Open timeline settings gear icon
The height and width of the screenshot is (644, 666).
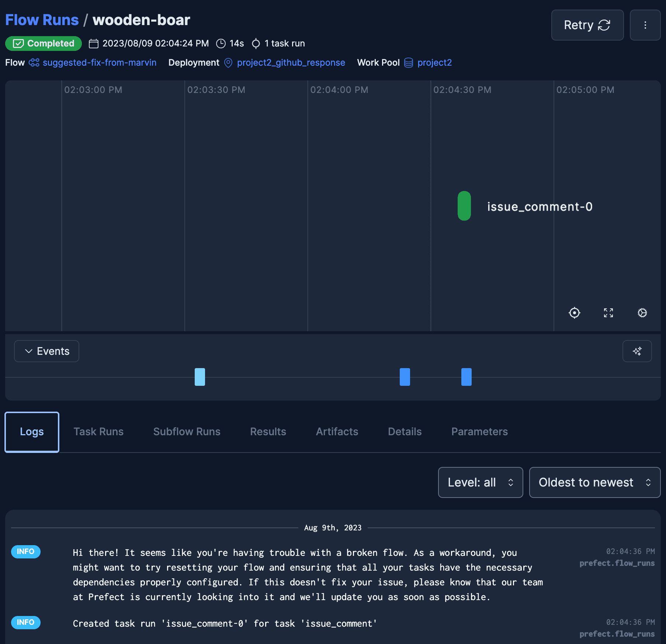click(642, 313)
